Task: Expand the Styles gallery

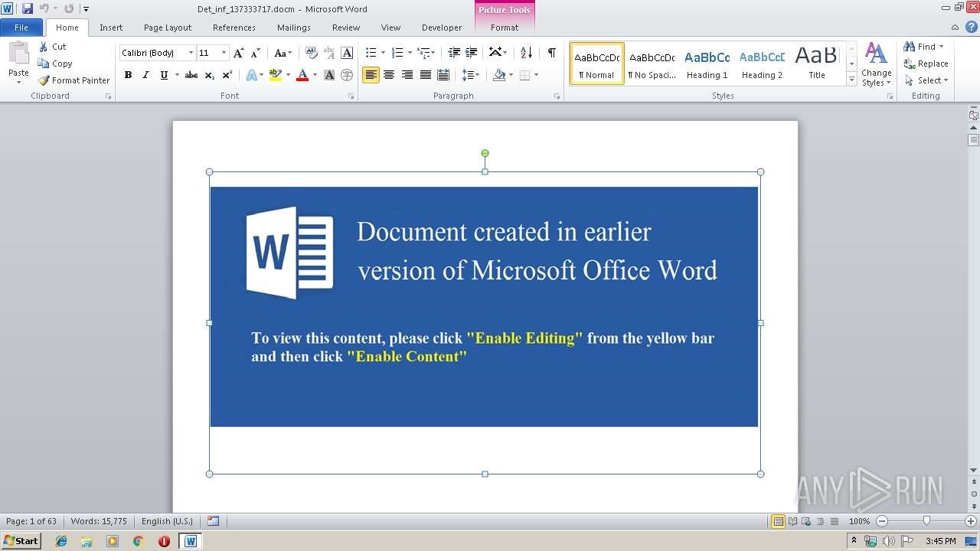Action: point(851,79)
